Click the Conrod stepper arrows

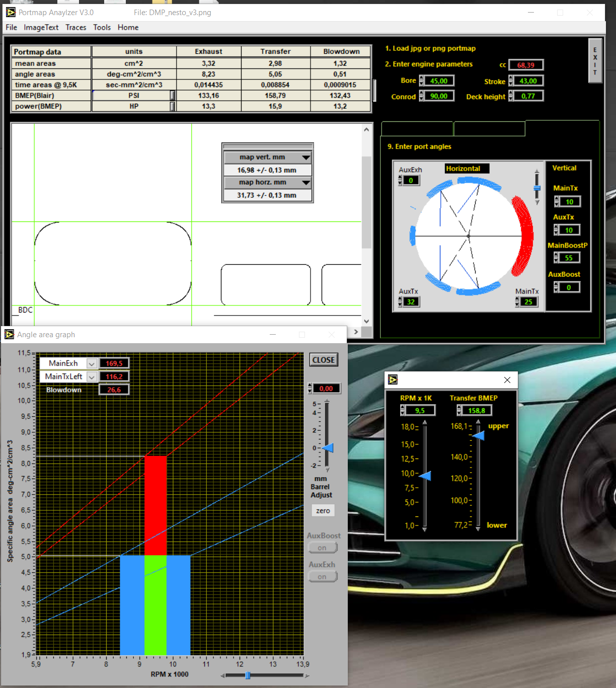pos(421,96)
